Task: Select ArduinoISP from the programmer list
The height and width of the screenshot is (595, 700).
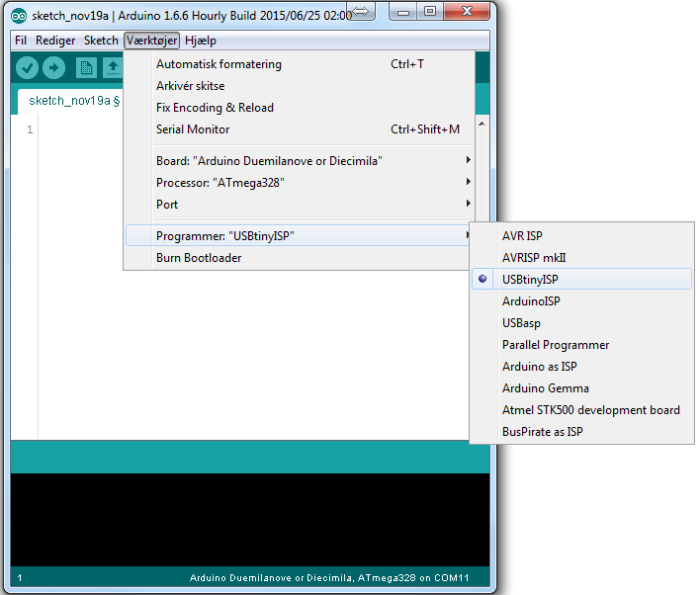Action: click(x=530, y=301)
